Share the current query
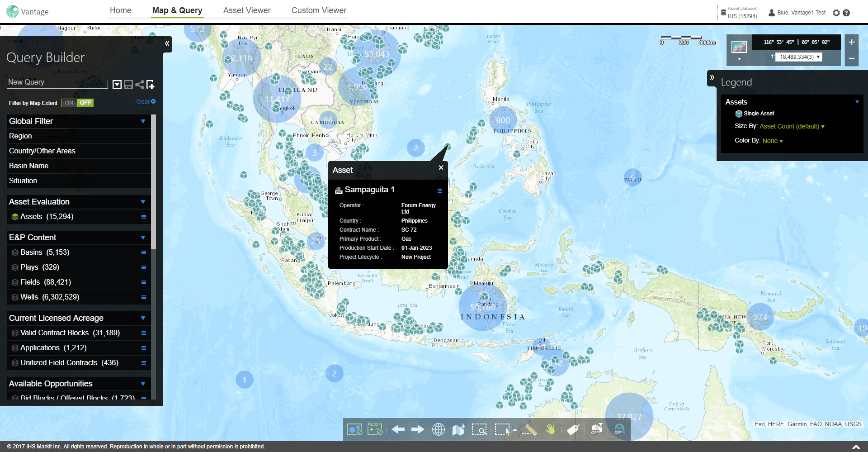The image size is (868, 452). [x=140, y=85]
